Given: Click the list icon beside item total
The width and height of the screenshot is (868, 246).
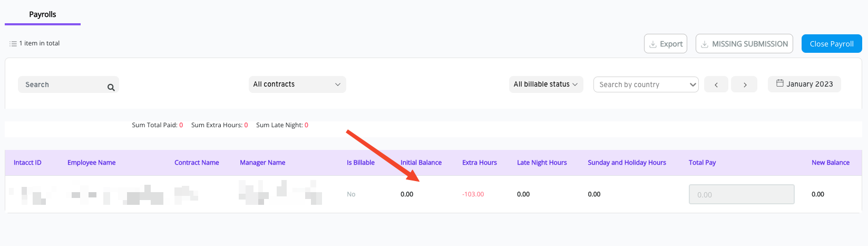Looking at the screenshot, I should pyautogui.click(x=13, y=44).
